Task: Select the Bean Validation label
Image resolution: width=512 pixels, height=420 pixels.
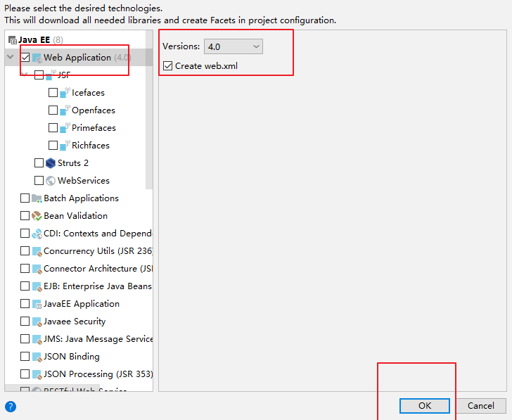Action: tap(76, 216)
